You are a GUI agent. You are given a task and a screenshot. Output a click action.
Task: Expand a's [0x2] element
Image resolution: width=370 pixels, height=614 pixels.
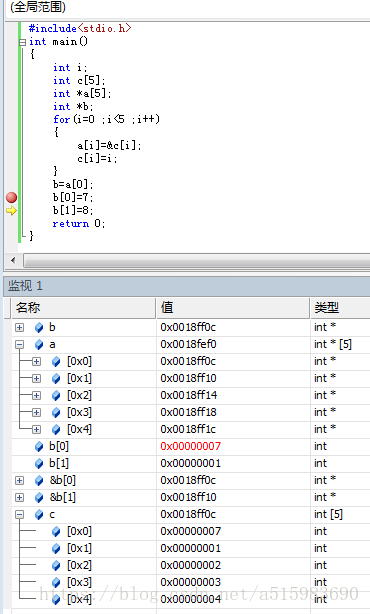click(36, 395)
